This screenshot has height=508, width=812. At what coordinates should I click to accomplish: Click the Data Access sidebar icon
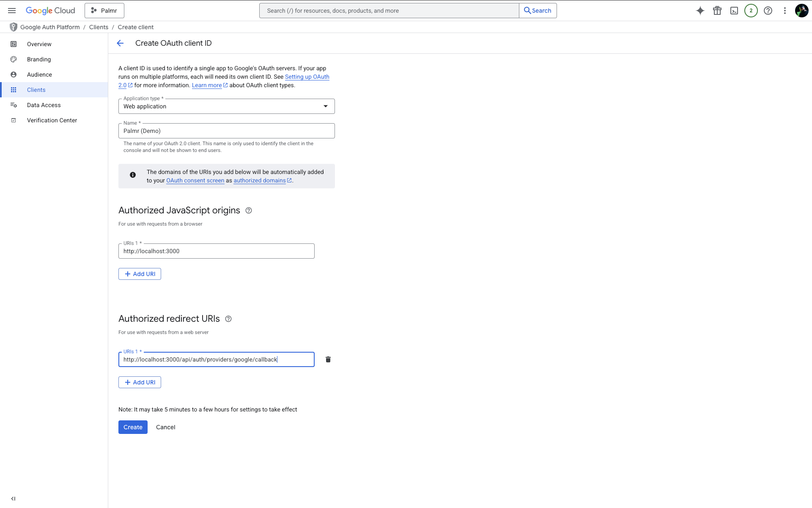[x=14, y=105]
